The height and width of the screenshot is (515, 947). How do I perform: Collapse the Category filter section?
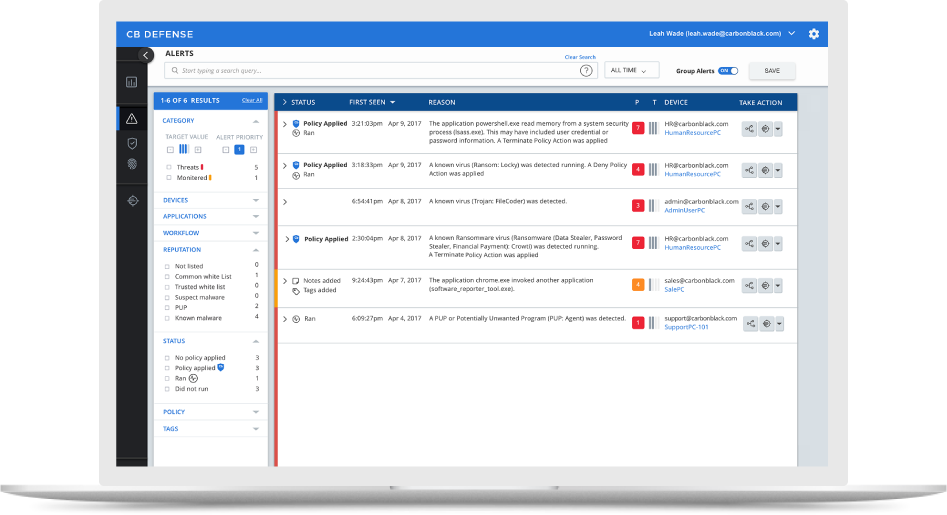[256, 121]
